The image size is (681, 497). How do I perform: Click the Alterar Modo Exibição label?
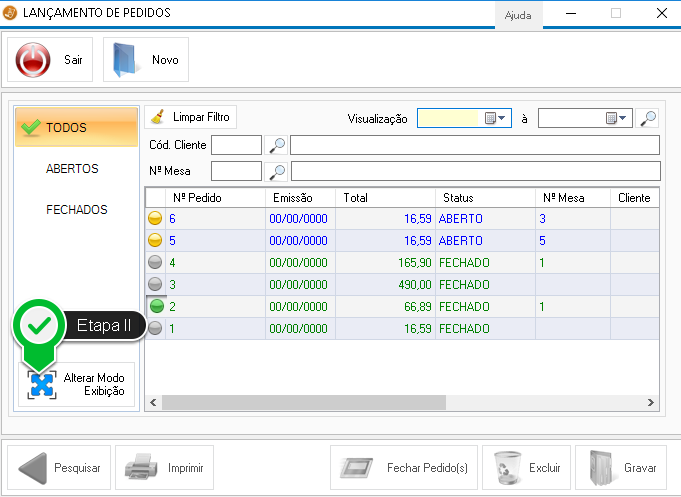click(x=94, y=384)
